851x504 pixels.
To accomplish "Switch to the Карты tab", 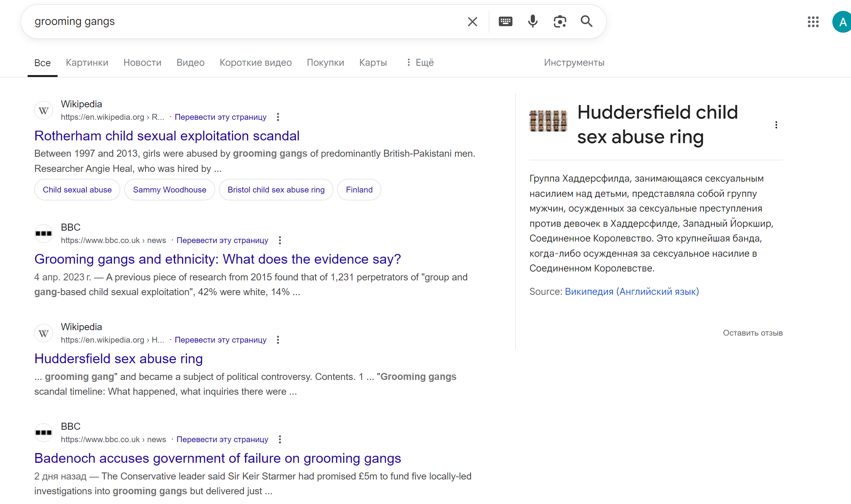I will 373,63.
